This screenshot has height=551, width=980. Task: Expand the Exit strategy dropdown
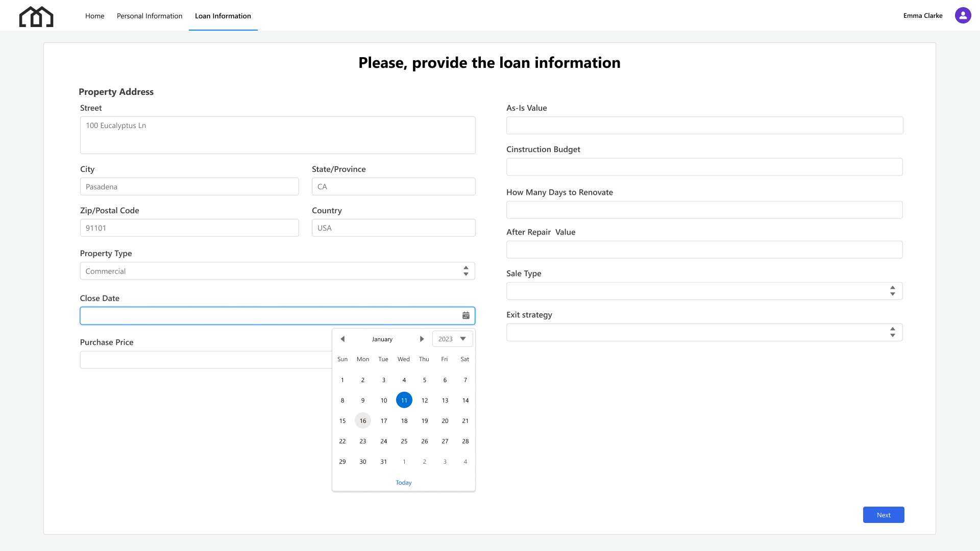tap(704, 332)
